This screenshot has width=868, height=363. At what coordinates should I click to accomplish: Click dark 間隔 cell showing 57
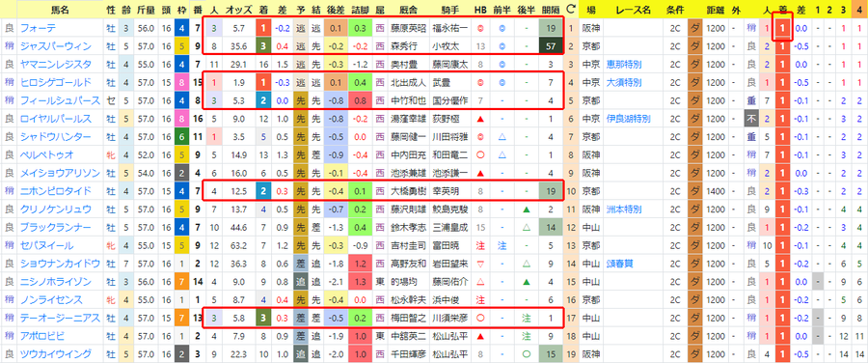pyautogui.click(x=551, y=46)
